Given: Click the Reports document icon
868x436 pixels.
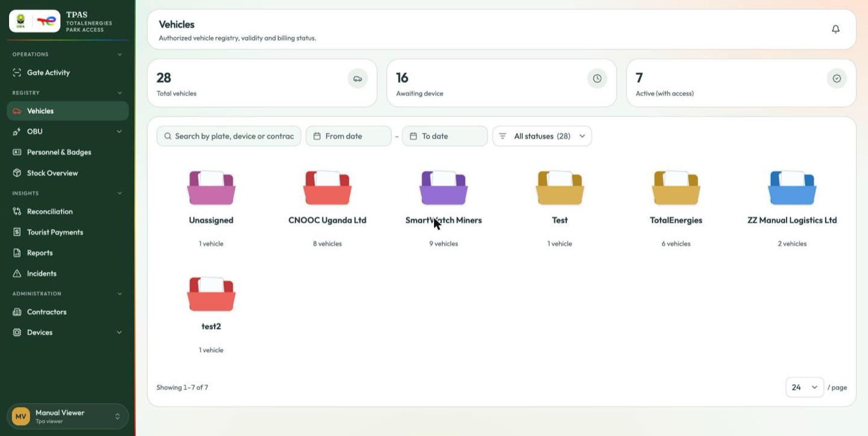Looking at the screenshot, I should [x=17, y=253].
